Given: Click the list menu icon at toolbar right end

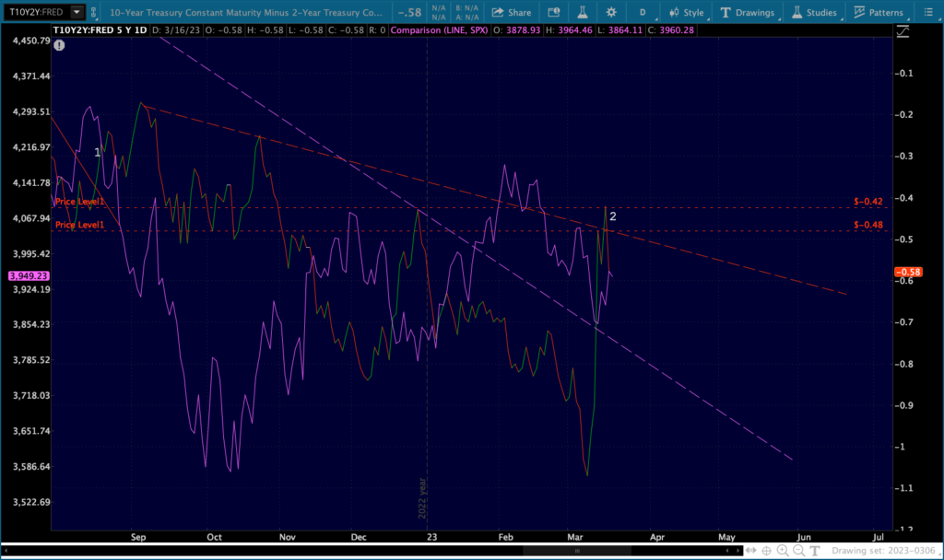Looking at the screenshot, I should 928,13.
